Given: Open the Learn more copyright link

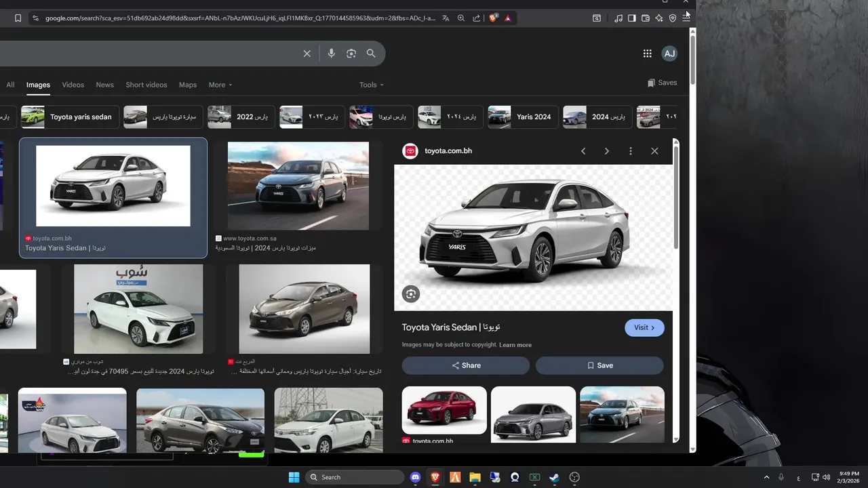Looking at the screenshot, I should coord(515,345).
